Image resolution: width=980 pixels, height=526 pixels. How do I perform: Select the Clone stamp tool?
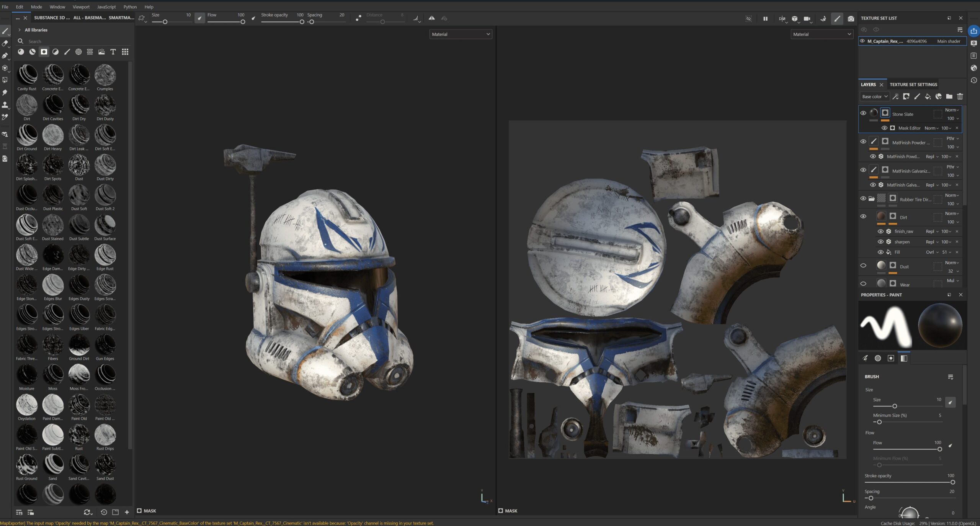pyautogui.click(x=5, y=105)
